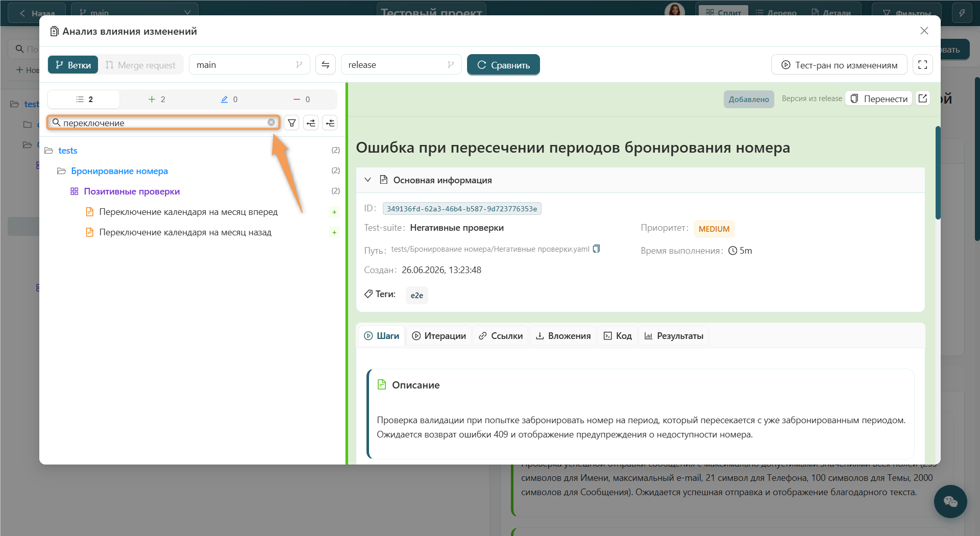Image resolution: width=980 pixels, height=536 pixels.
Task: Click the Перенести button
Action: point(879,99)
